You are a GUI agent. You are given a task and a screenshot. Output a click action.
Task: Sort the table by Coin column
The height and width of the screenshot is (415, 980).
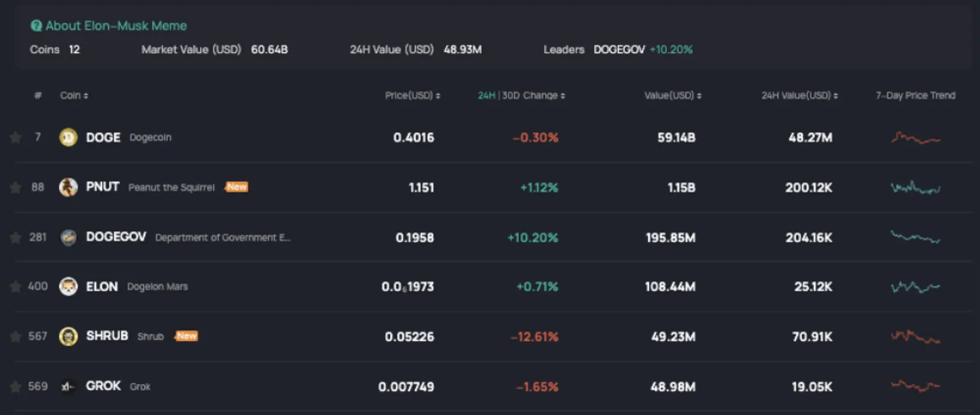(x=74, y=95)
